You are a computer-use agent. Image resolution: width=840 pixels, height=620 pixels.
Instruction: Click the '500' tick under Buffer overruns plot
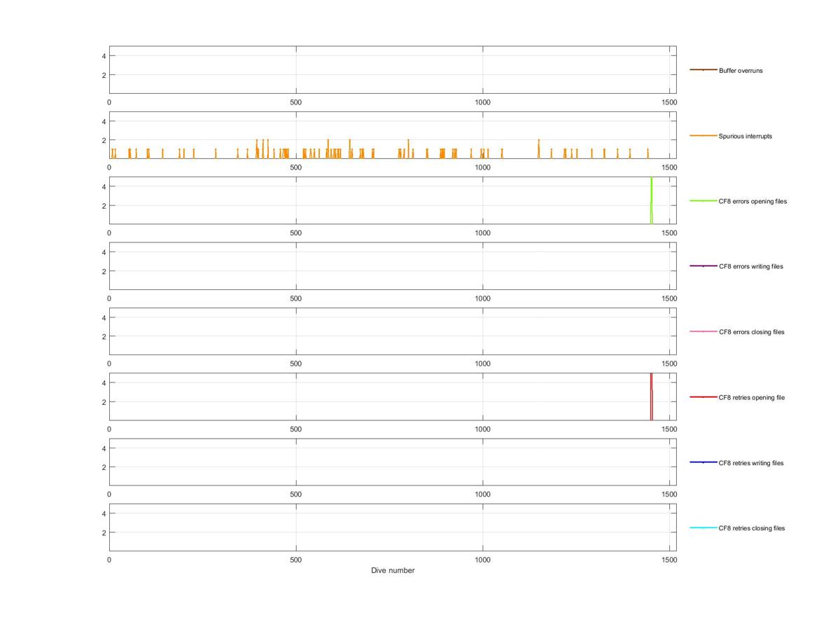pyautogui.click(x=295, y=102)
